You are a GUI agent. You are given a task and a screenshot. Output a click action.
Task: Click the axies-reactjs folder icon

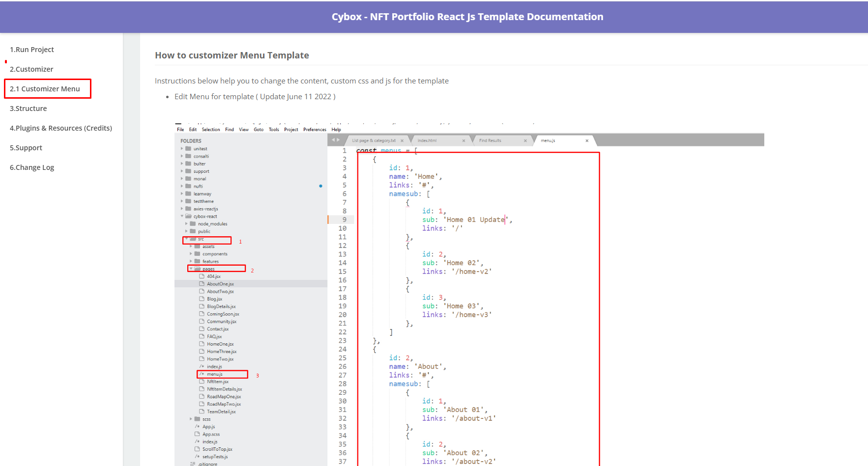click(x=188, y=209)
